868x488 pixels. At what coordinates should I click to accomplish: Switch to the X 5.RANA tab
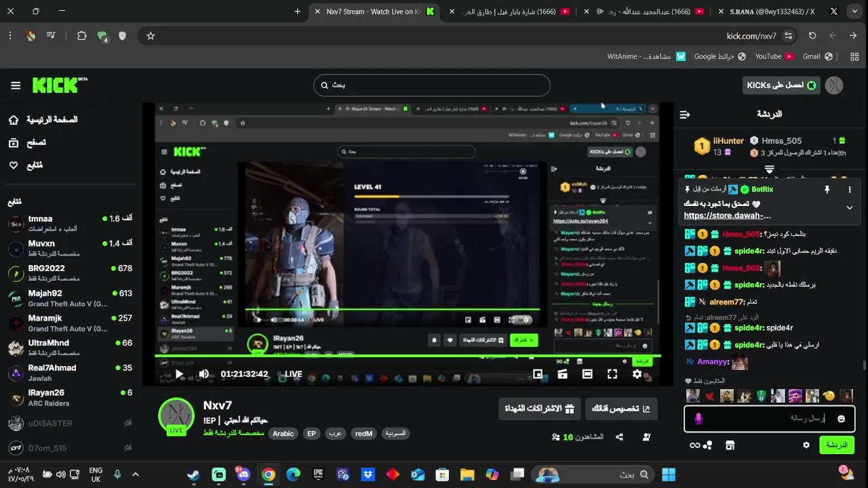[778, 12]
